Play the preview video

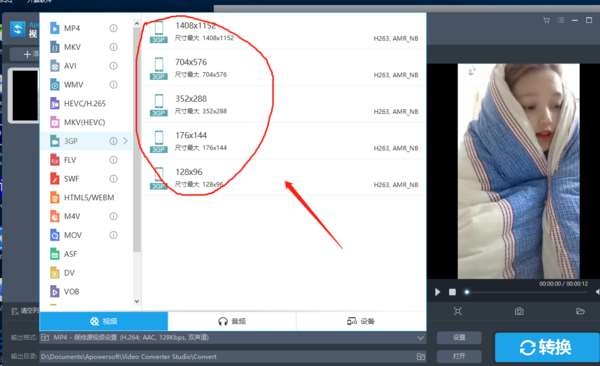[x=437, y=292]
